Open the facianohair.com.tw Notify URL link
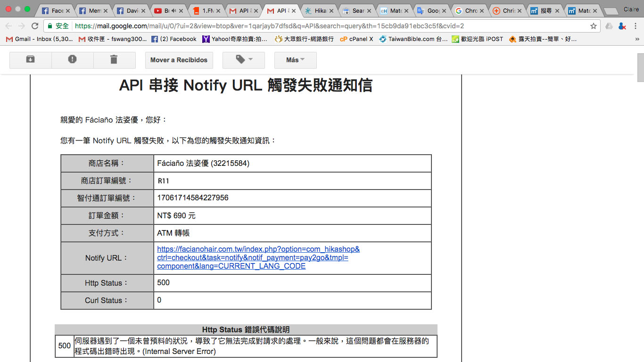 tap(258, 257)
